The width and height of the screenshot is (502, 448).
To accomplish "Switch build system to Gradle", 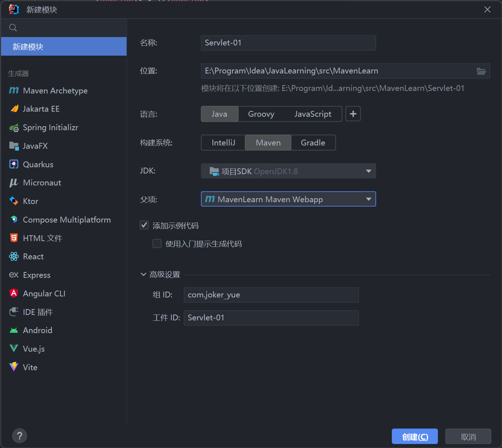I will coord(313,143).
